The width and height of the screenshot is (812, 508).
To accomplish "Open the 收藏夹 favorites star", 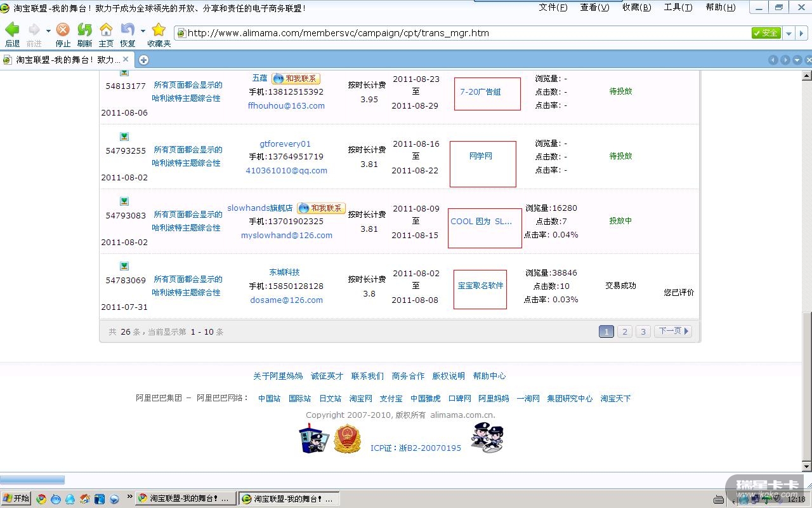I will tap(159, 30).
